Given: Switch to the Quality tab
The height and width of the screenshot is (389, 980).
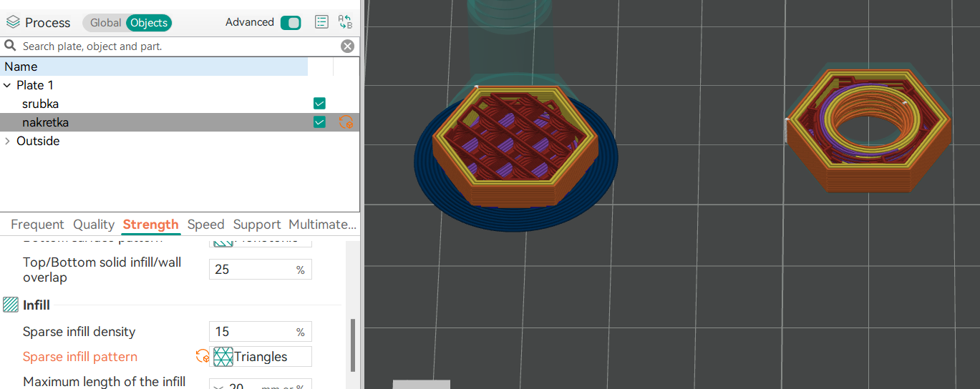Looking at the screenshot, I should (x=94, y=225).
